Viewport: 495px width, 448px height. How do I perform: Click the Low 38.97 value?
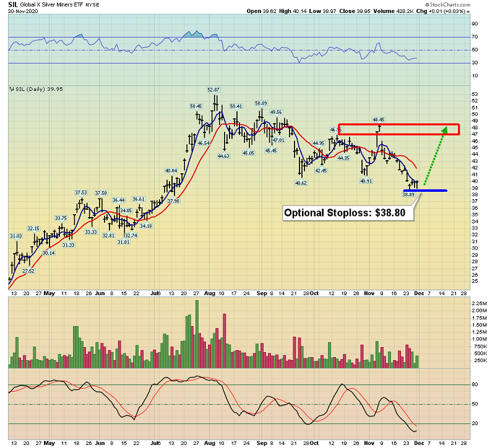[322, 11]
